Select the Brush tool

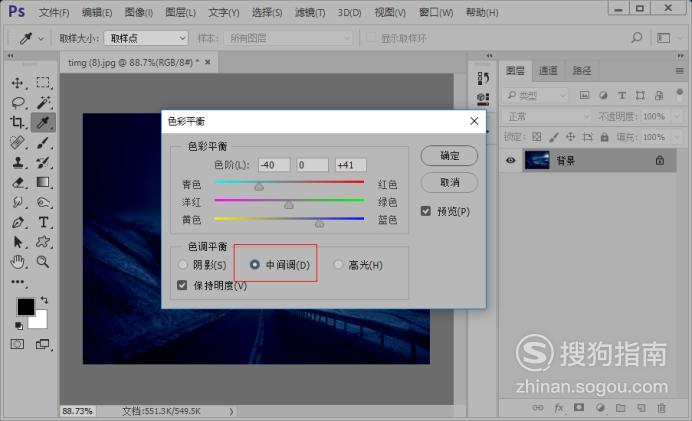[43, 143]
